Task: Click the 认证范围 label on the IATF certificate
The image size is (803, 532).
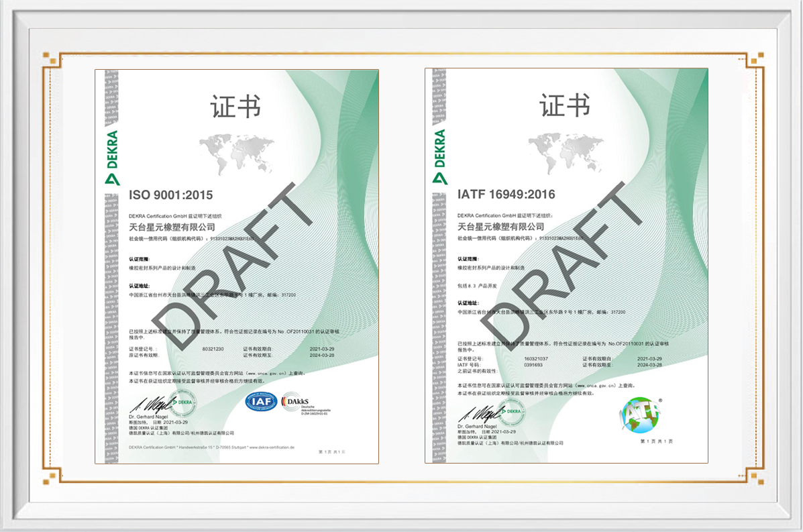Action: coord(468,258)
